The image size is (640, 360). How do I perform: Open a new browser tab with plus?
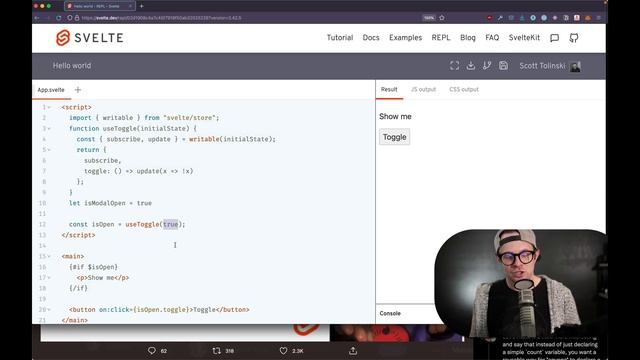(142, 6)
